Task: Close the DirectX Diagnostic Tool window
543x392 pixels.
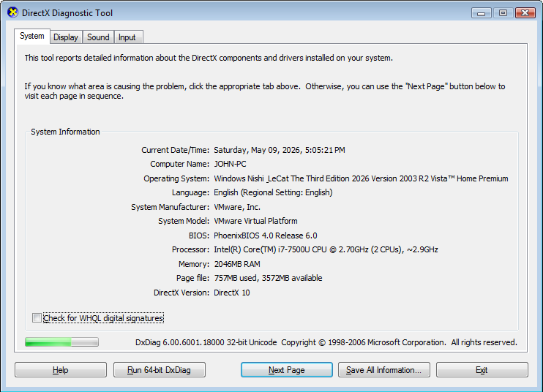Action: pyautogui.click(x=525, y=13)
